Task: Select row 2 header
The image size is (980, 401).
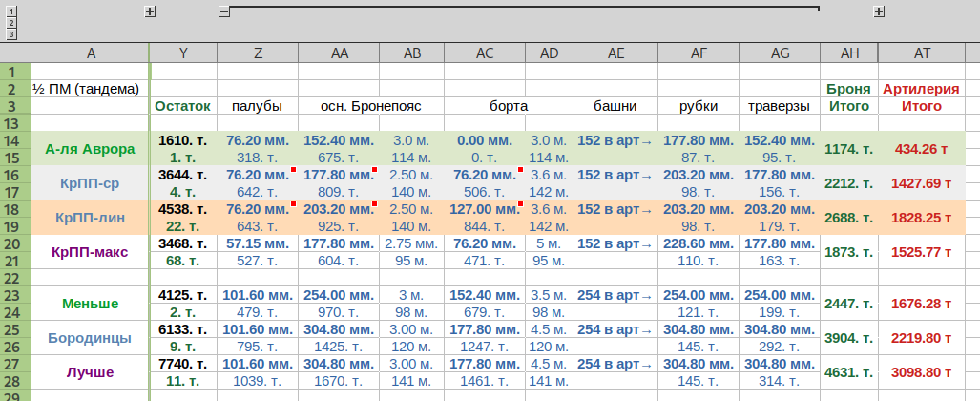Action: pyautogui.click(x=15, y=88)
